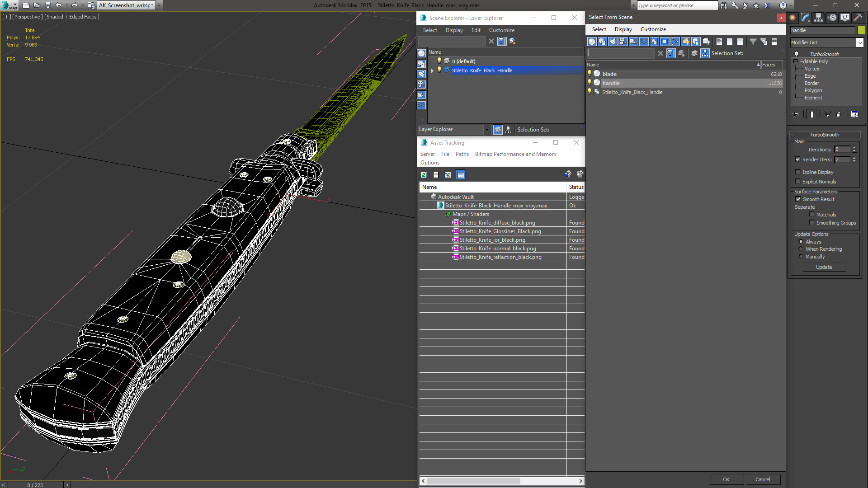Toggle Display Cameras filter in Select From Scene

623,42
